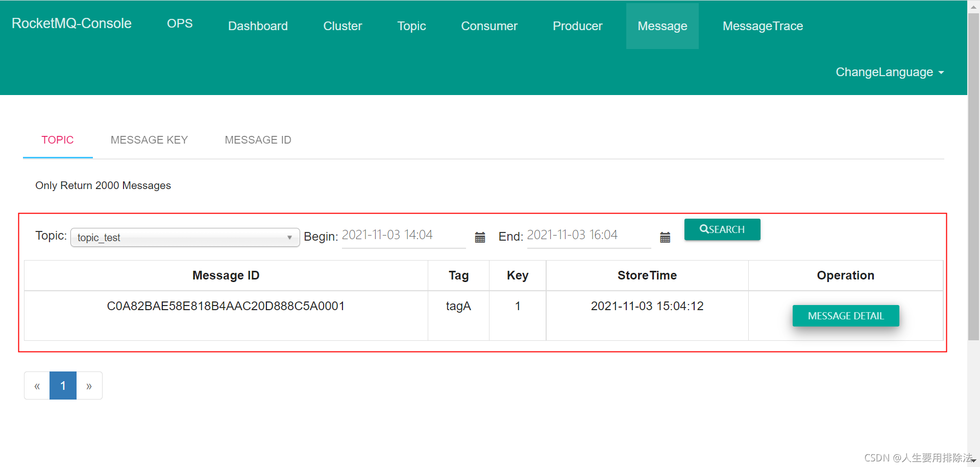Click the Only Return 2000 Messages note
This screenshot has width=980, height=467.
[x=103, y=185]
